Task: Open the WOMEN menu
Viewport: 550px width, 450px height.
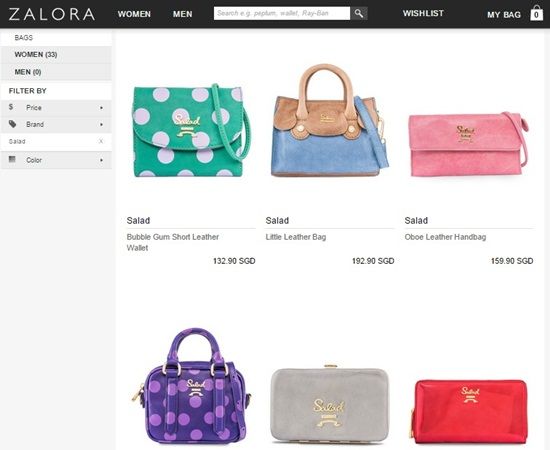Action: tap(134, 14)
